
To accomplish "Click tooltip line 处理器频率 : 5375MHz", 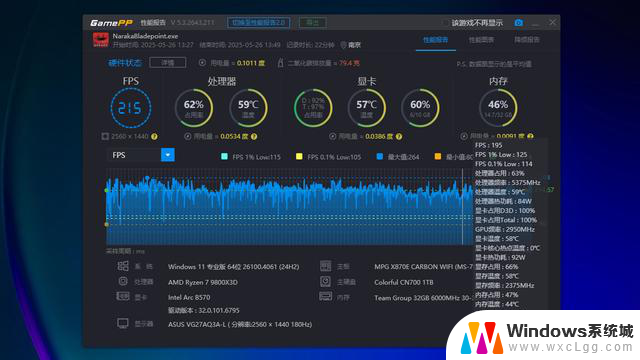I will (507, 182).
